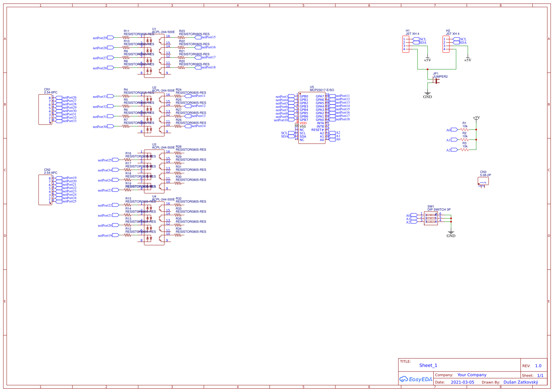
Task: Click the +5V power flag above R1
Action: pos(476,119)
